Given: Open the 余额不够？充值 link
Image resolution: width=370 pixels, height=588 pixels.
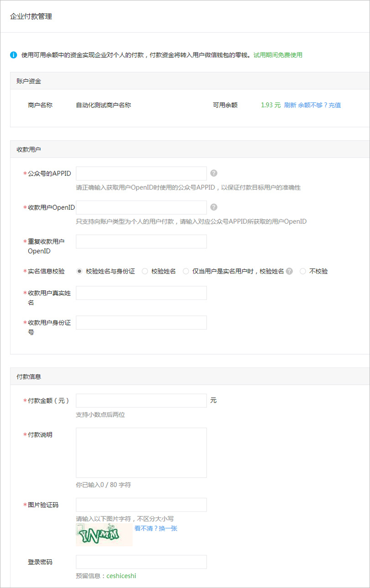Looking at the screenshot, I should (x=319, y=105).
